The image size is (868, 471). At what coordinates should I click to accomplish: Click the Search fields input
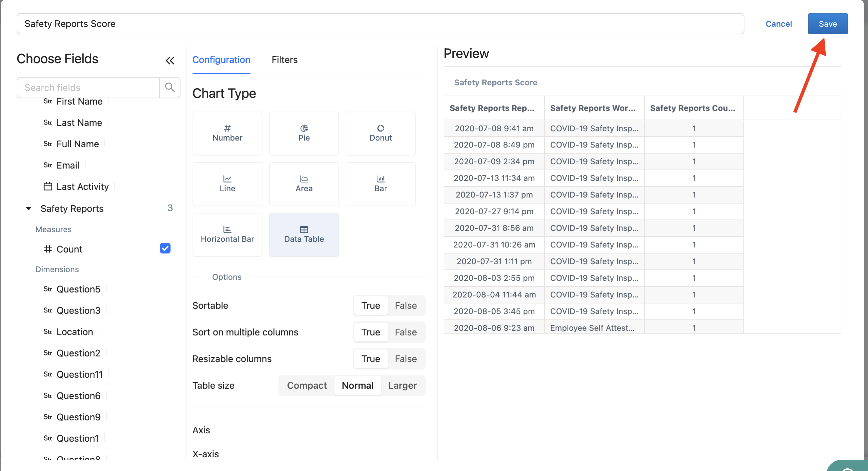(x=88, y=87)
